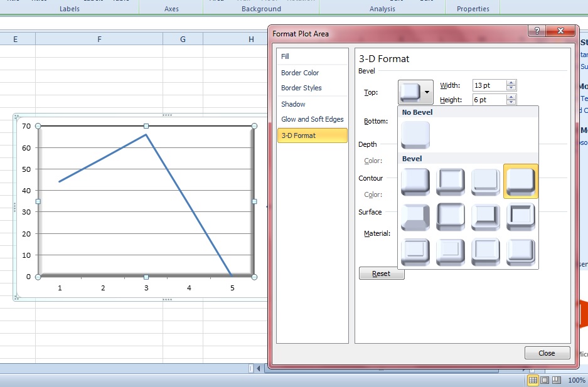Switch to Page Layout view in status bar
The width and height of the screenshot is (588, 387).
click(545, 380)
